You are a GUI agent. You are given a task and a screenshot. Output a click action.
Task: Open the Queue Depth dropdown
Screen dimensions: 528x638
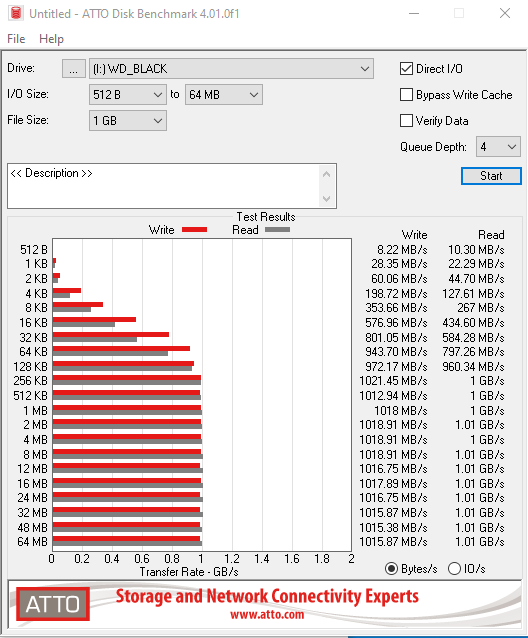(x=498, y=146)
